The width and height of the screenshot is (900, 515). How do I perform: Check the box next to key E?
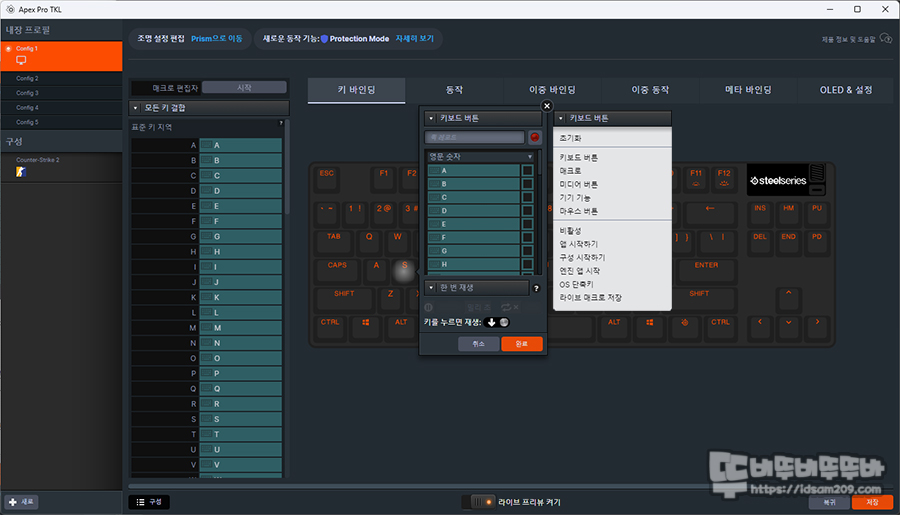(527, 224)
